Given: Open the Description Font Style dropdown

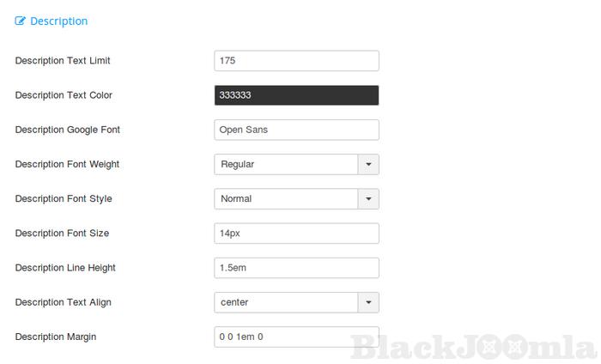Looking at the screenshot, I should pyautogui.click(x=286, y=198).
